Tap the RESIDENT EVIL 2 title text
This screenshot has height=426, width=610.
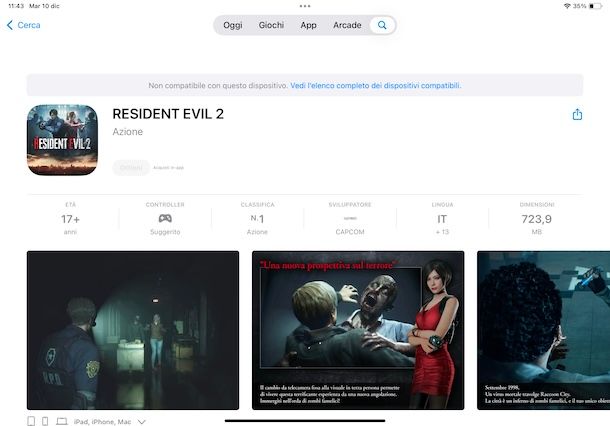click(168, 114)
